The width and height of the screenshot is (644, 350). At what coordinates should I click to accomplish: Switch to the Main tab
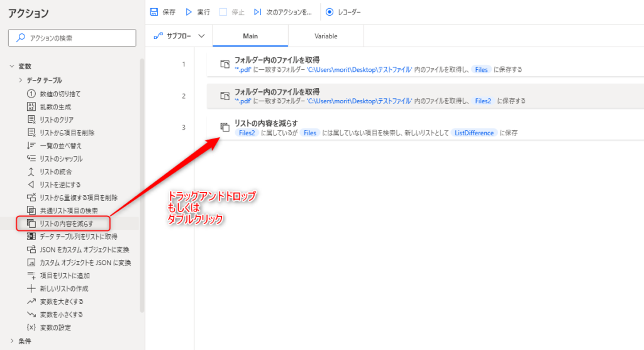coord(250,36)
